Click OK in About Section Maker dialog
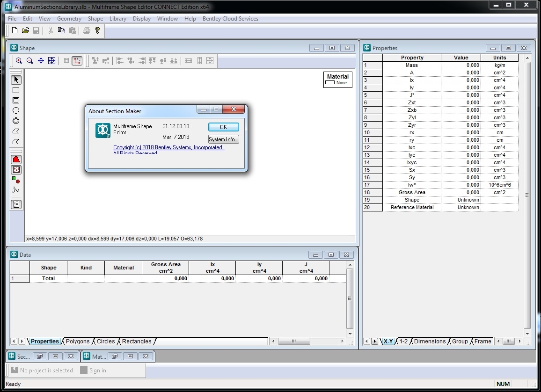Viewport: 541px width, 392px height. (224, 127)
